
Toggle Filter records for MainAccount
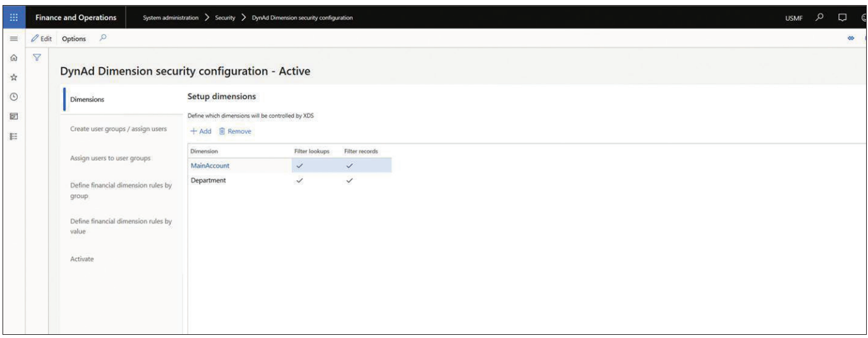[x=349, y=166]
